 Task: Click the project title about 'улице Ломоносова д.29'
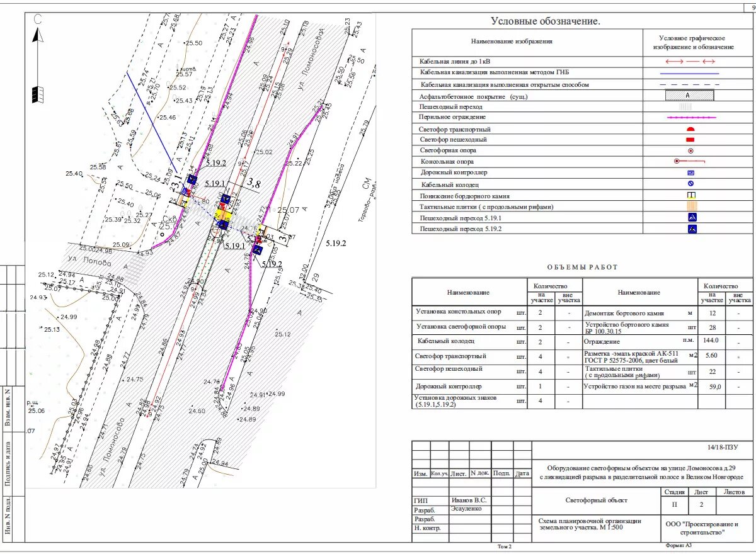(x=641, y=472)
